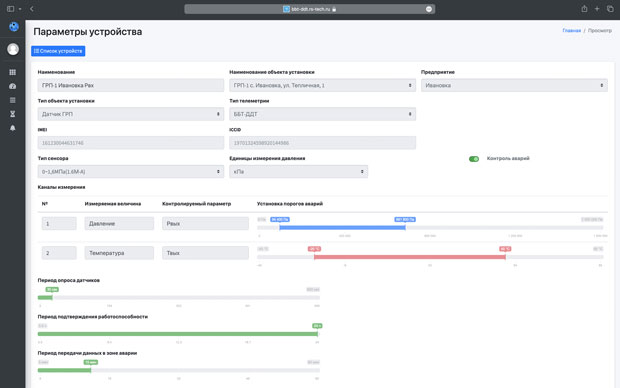Click the Список устройств button
Screen dimensions: 620x388
click(58, 51)
